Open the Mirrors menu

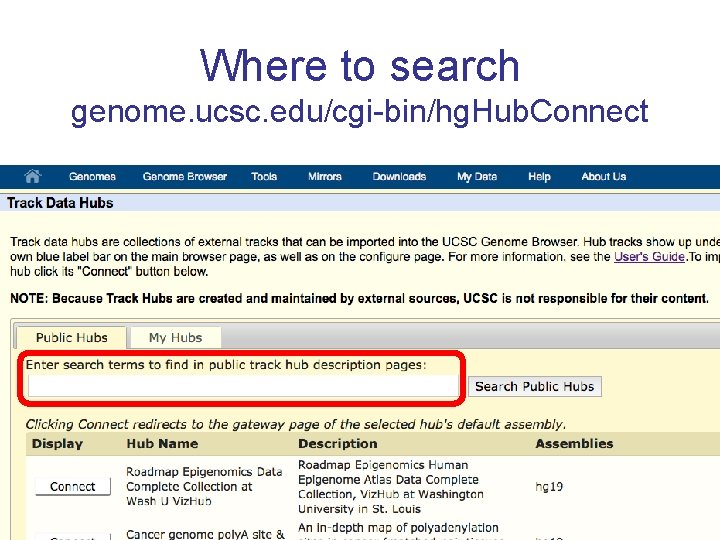point(325,177)
